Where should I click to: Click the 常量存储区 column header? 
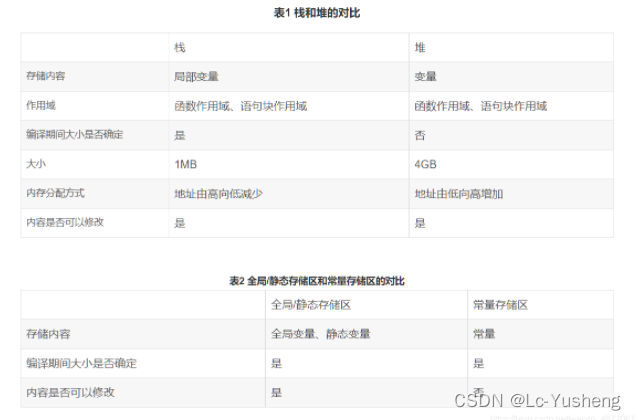[x=500, y=304]
